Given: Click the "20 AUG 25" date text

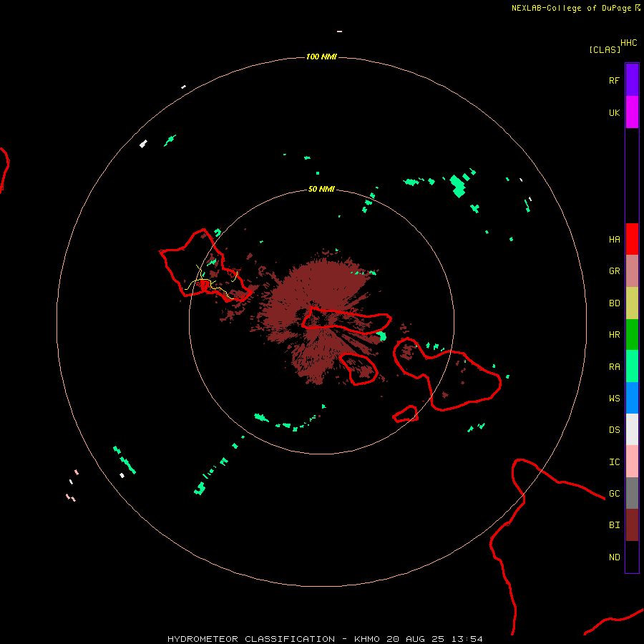Looking at the screenshot, I should click(415, 639).
